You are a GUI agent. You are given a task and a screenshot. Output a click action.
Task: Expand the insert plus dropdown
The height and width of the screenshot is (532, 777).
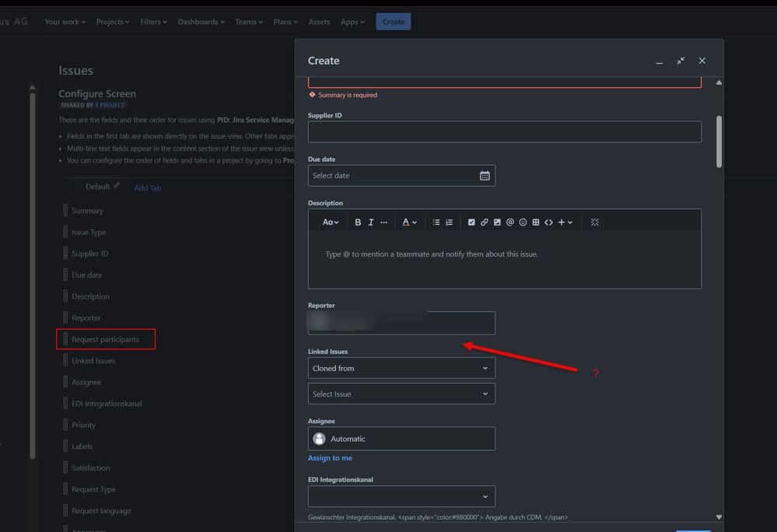pyautogui.click(x=565, y=222)
